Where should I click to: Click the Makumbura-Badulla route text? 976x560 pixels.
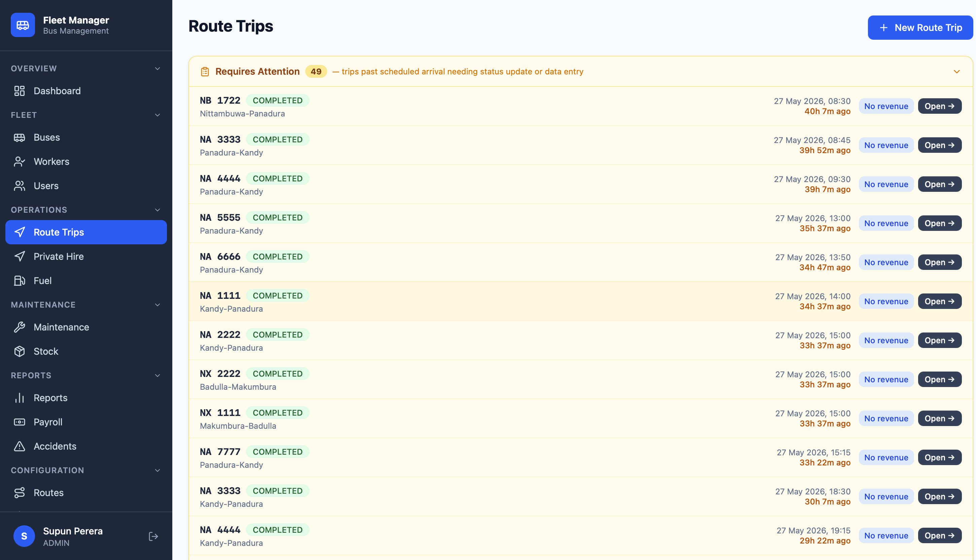tap(238, 426)
